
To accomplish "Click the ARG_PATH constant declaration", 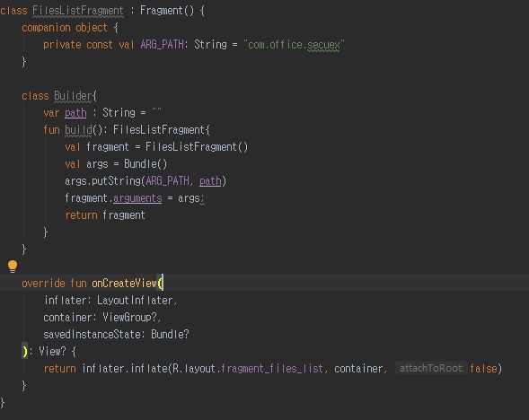I will click(162, 45).
